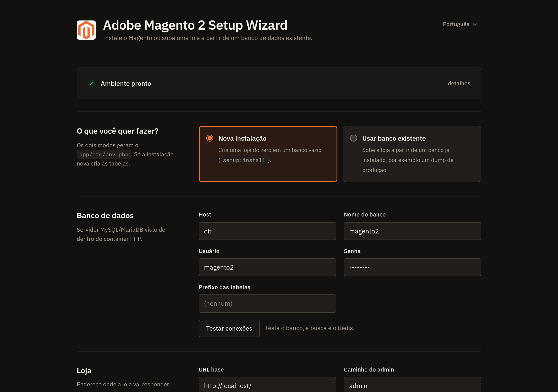This screenshot has width=558, height=392.
Task: Choose the Nova instalação card title
Action: click(x=242, y=139)
